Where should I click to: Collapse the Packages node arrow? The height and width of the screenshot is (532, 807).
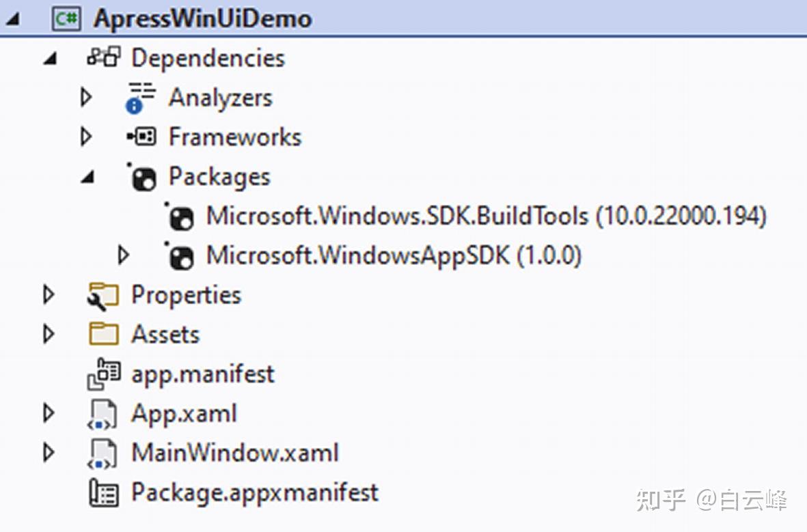pyautogui.click(x=87, y=178)
